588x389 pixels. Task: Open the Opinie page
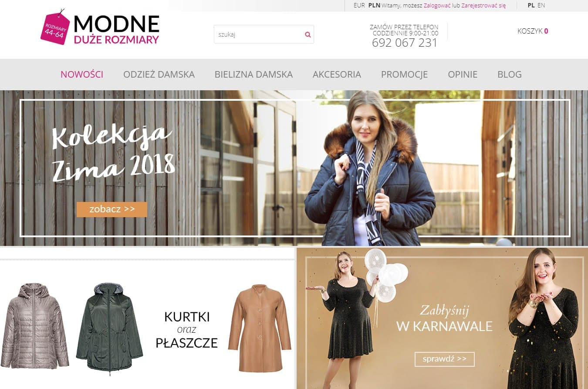(x=463, y=75)
